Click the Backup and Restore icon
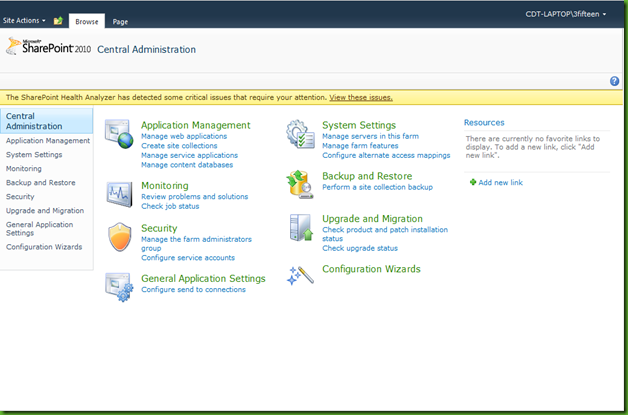Screen dimensions: 628x415 (x=301, y=182)
